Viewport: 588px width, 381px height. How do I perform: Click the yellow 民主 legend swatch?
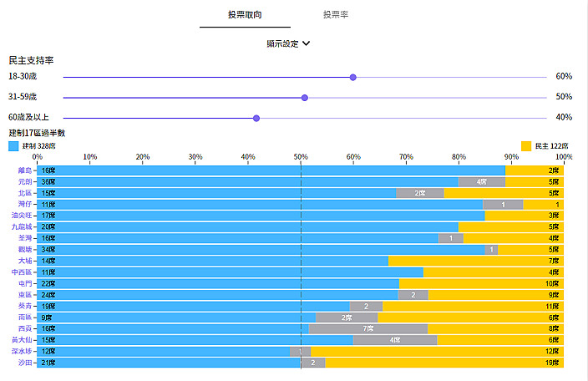(526, 146)
